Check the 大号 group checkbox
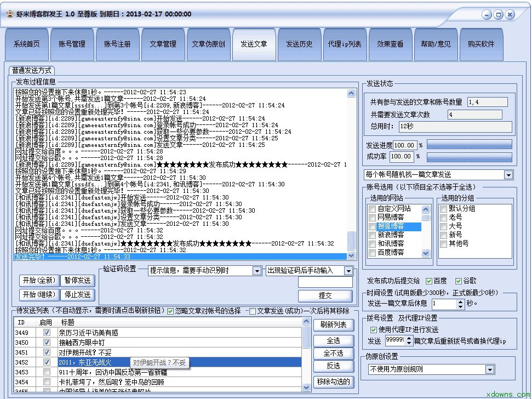This screenshot has width=532, height=399. 443,226
